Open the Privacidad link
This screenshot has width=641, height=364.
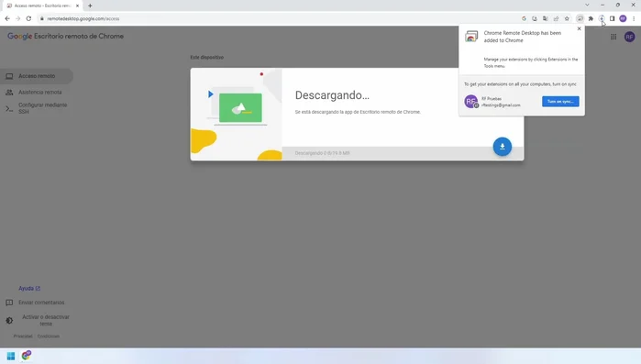click(23, 336)
